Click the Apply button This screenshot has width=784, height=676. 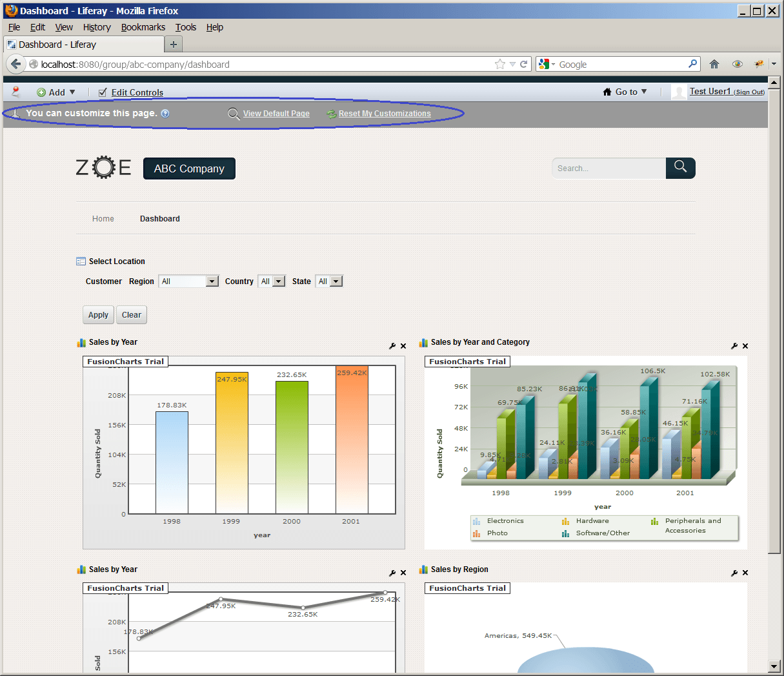(98, 315)
